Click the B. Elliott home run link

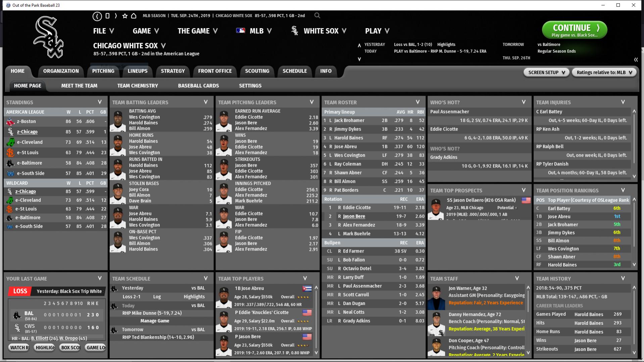point(44,339)
